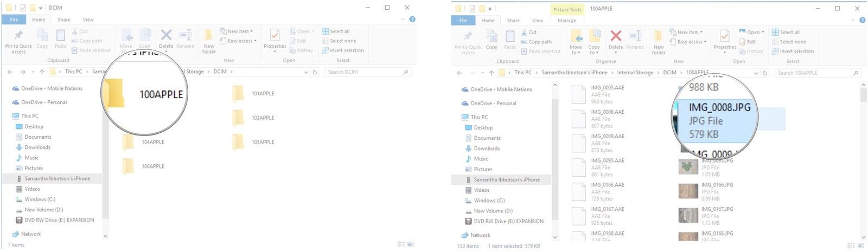This screenshot has height=252, width=868.
Task: Click the Search DCIM input field
Action: click(x=363, y=72)
